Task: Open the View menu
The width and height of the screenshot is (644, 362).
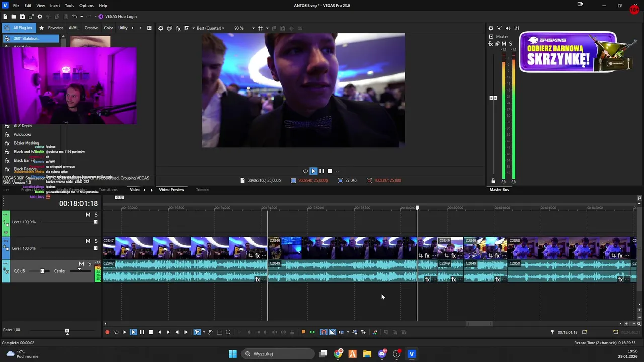Action: 41,5
